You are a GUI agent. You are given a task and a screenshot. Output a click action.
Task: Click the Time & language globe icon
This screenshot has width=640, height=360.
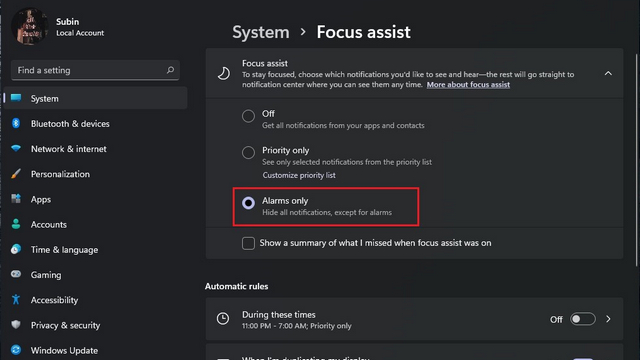16,249
